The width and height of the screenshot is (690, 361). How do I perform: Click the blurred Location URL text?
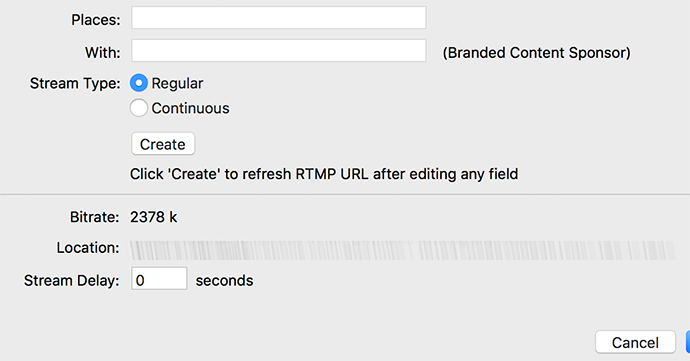pyautogui.click(x=403, y=250)
